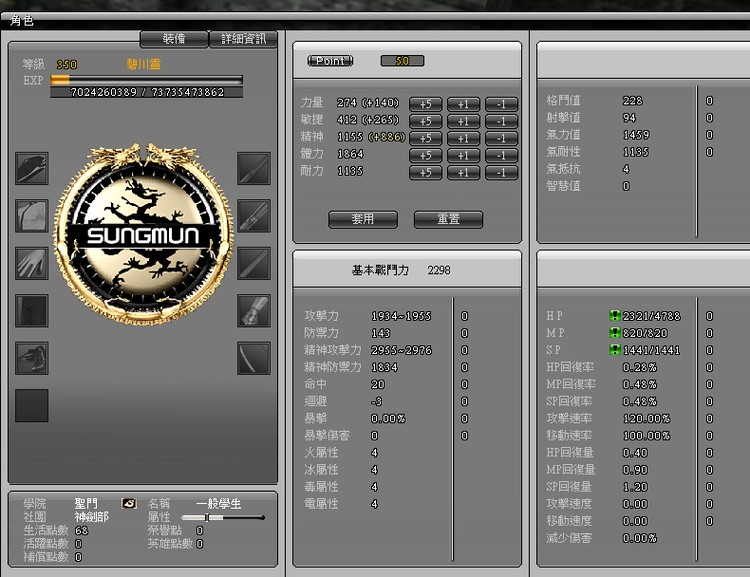The height and width of the screenshot is (577, 750).
Task: Click the green plus icon beside MP
Action: click(x=615, y=333)
